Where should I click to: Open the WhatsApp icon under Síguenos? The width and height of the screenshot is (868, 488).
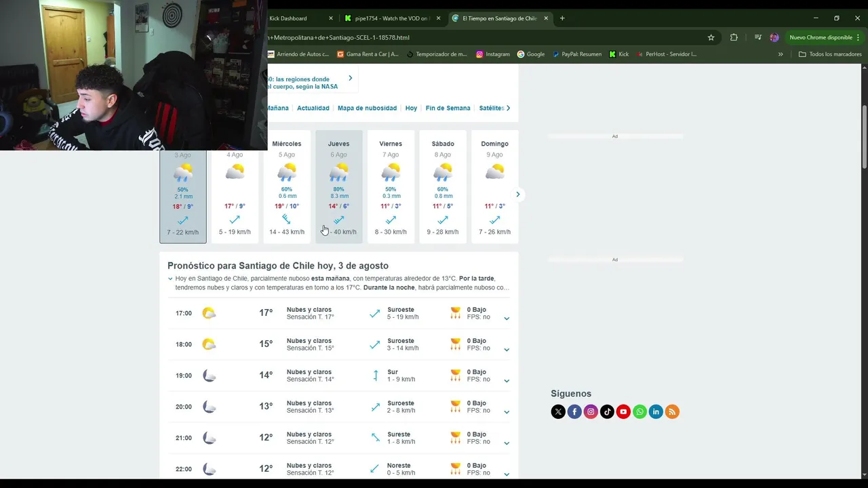[639, 411]
